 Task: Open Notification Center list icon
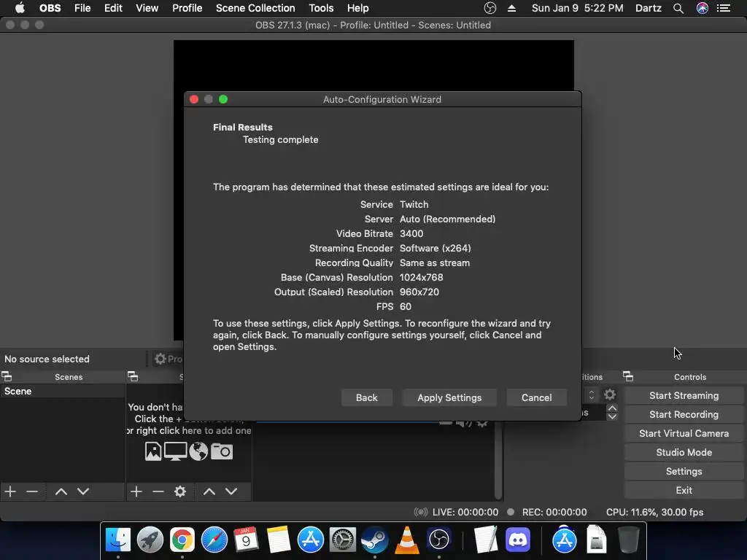pos(724,8)
